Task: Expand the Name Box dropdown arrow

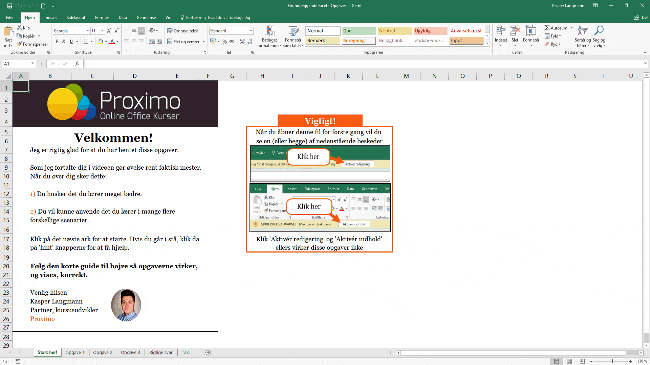Action: tap(32, 63)
